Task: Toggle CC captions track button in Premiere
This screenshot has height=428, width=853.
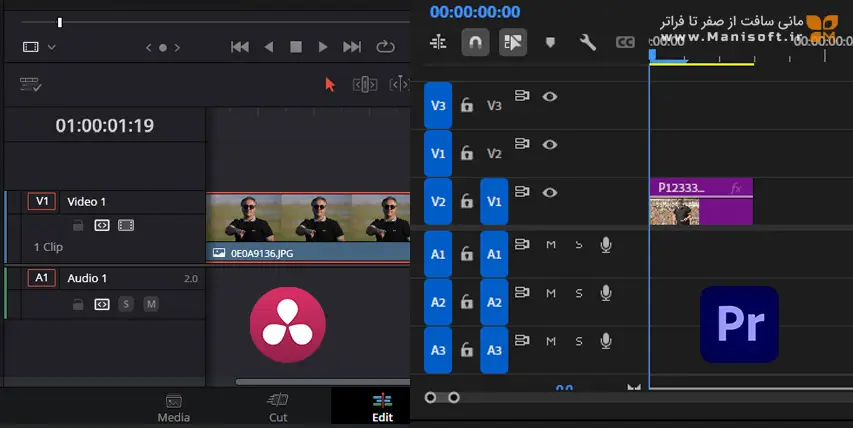Action: [625, 42]
